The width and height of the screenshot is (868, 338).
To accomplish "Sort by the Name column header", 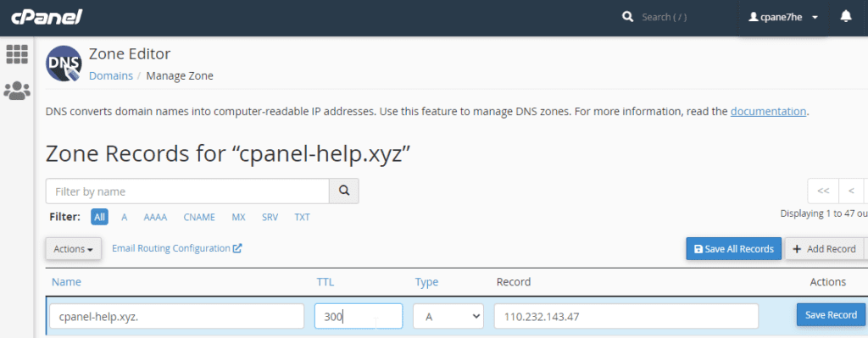I will (66, 282).
